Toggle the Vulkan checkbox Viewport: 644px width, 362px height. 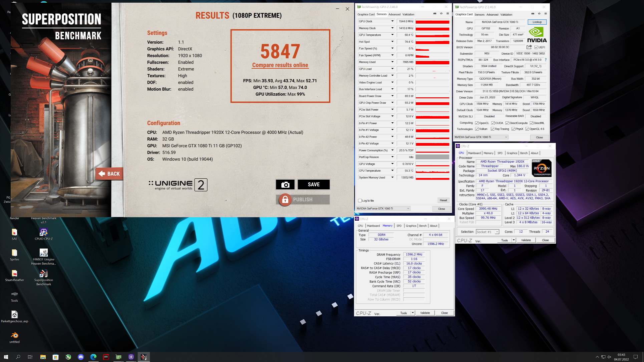pos(477,129)
